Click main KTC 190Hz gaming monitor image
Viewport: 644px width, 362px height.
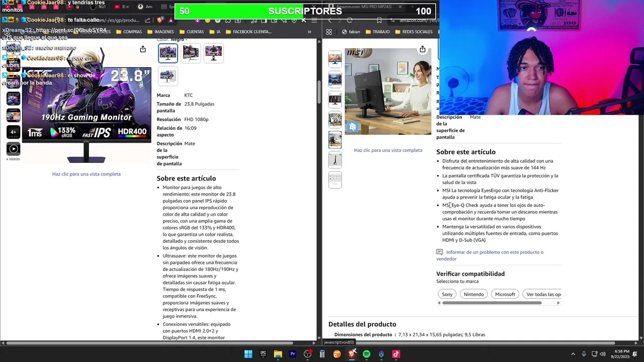87,106
